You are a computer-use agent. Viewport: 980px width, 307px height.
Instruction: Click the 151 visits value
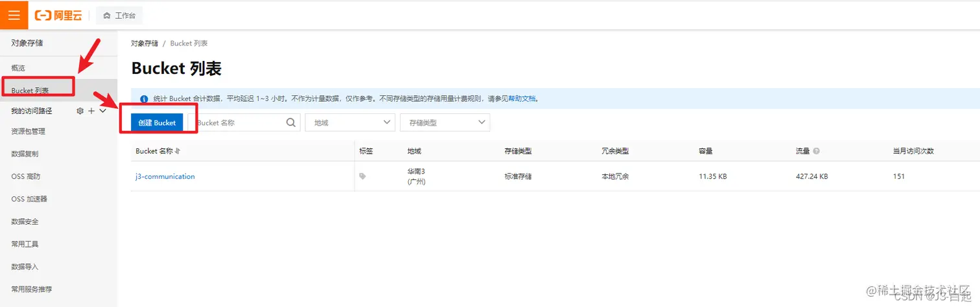[x=899, y=176]
